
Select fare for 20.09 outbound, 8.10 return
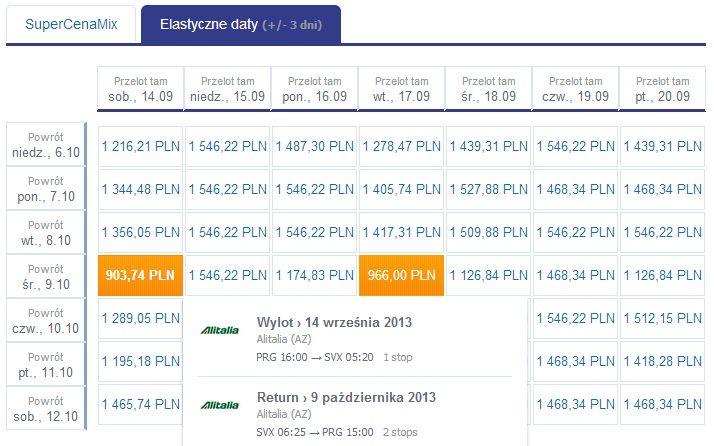tap(662, 232)
